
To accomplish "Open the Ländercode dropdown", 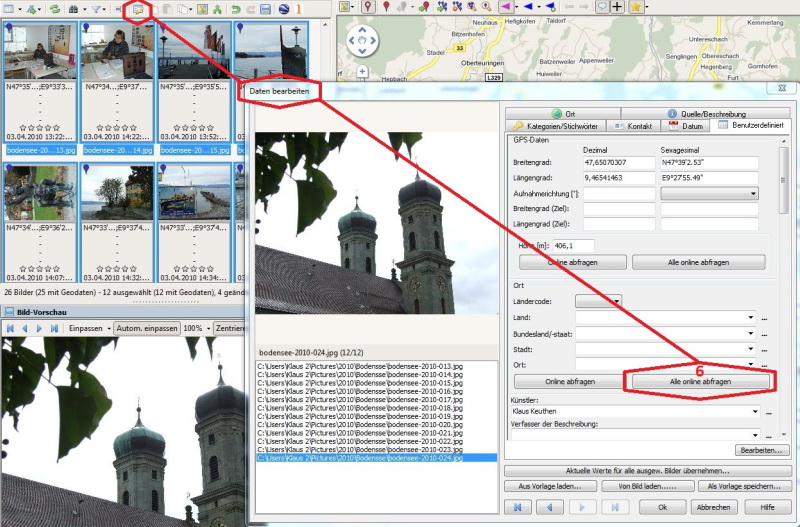I will pos(598,301).
